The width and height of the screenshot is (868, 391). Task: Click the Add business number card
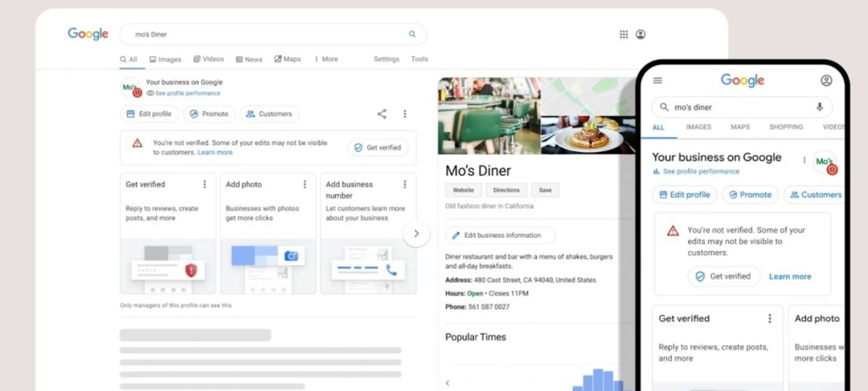[369, 233]
